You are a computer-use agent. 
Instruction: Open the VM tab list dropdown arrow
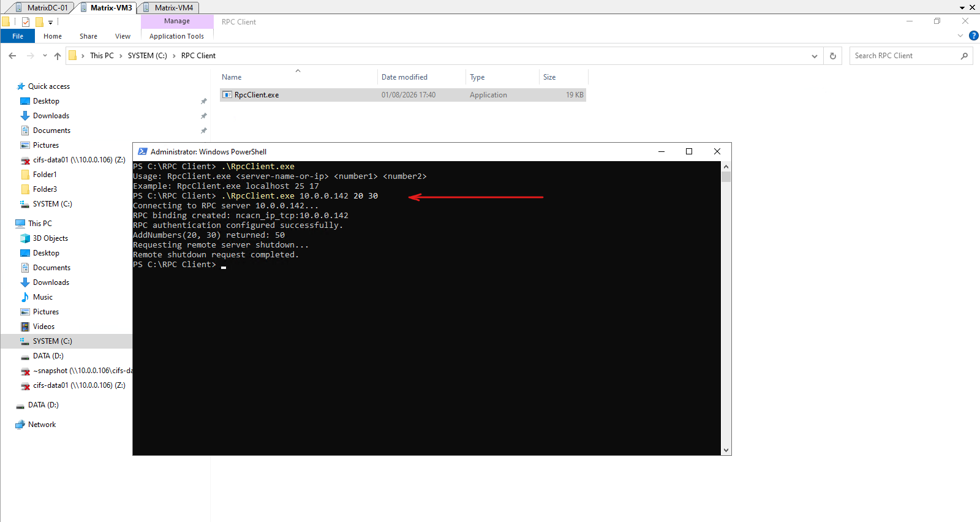[x=962, y=7]
